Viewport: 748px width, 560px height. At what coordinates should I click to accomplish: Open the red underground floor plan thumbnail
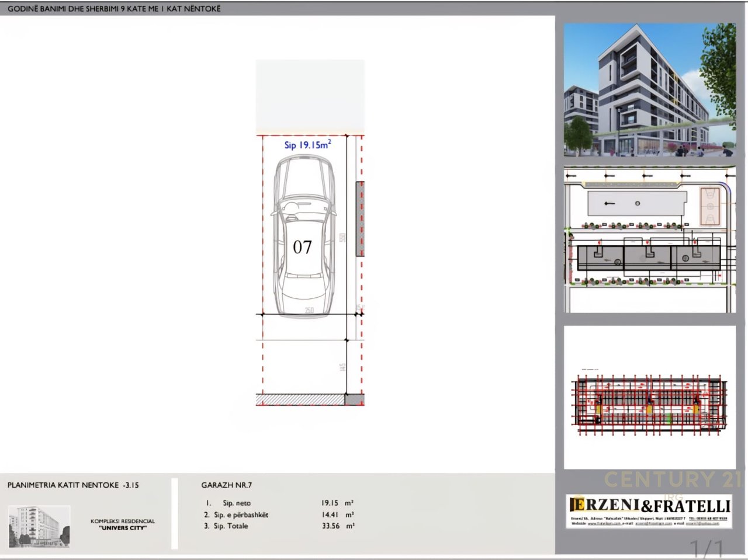[649, 404]
